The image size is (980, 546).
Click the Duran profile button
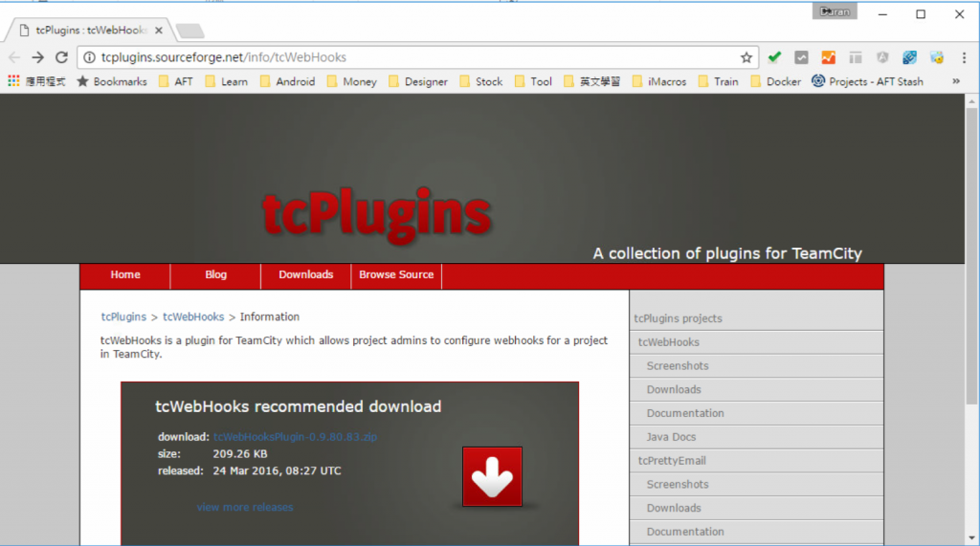coord(835,11)
